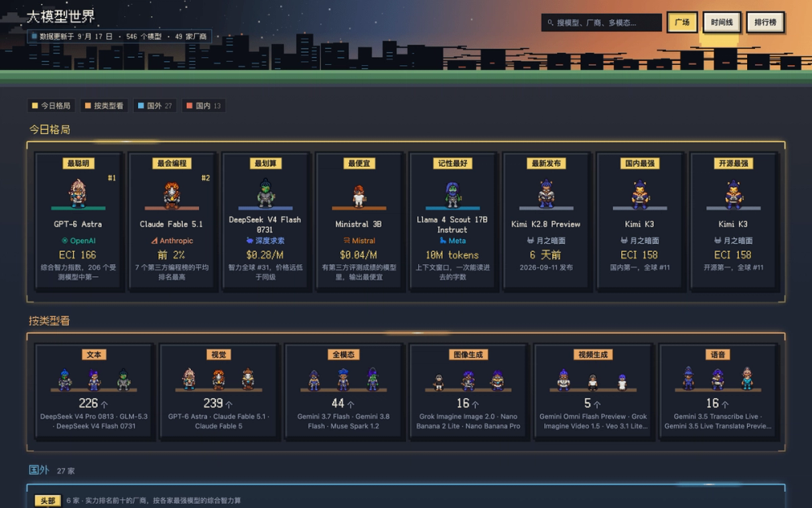The image size is (812, 508).
Task: Click the 10M tokens value
Action: (x=452, y=255)
